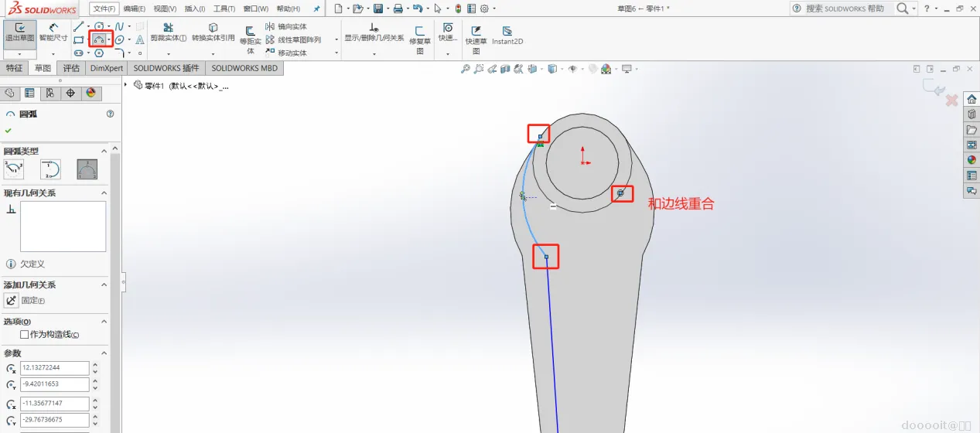Select the Ellipse sketch tool
This screenshot has height=433, width=980.
pyautogui.click(x=120, y=39)
